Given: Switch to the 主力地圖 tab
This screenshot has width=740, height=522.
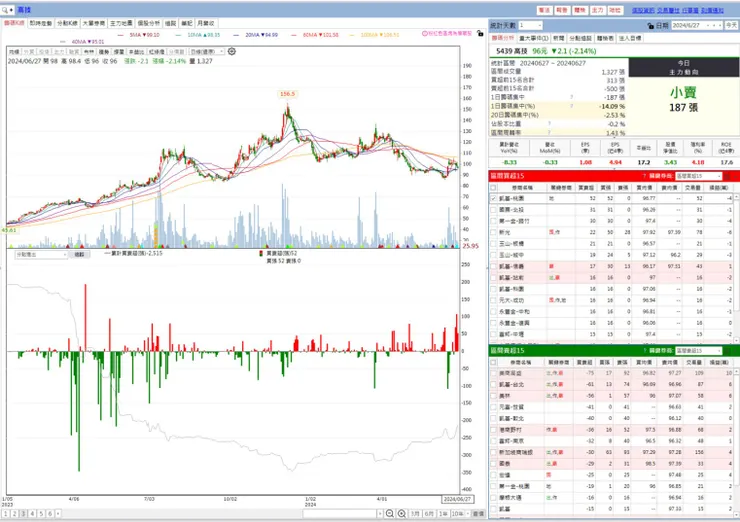Looking at the screenshot, I should tap(121, 23).
